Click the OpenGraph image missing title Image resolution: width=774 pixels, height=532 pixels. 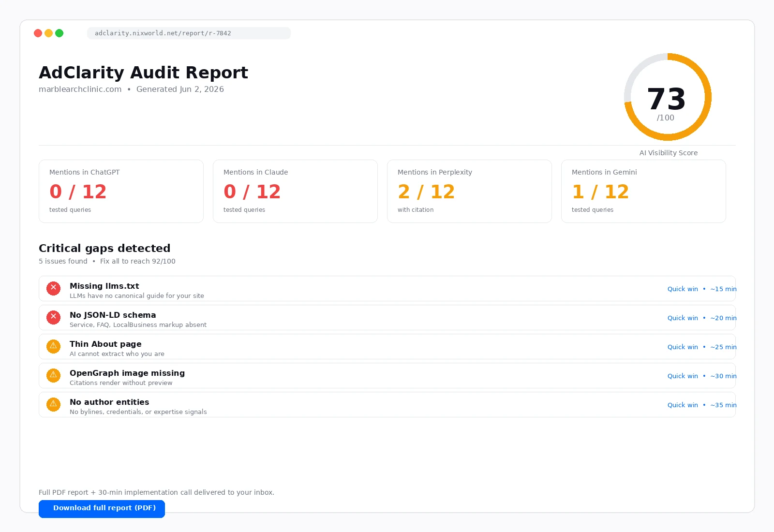coord(127,373)
